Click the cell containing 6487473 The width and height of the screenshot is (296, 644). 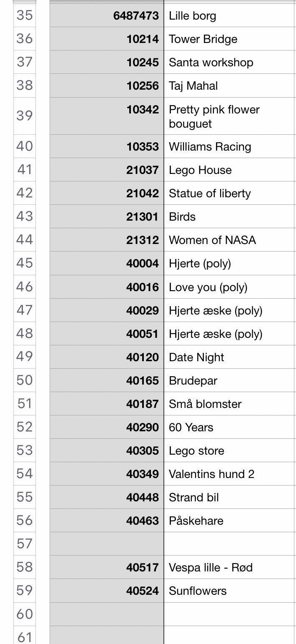(107, 15)
